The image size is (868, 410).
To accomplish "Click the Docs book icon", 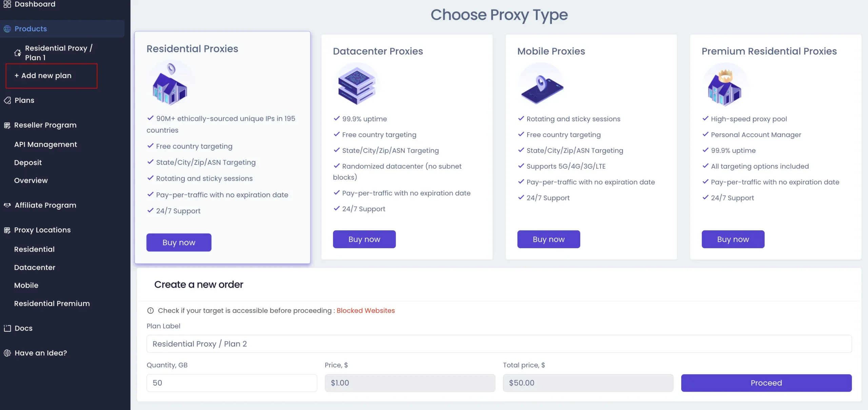I will 7,328.
